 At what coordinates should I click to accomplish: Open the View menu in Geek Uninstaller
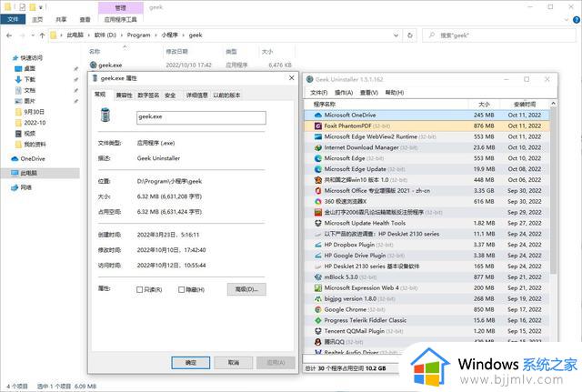[369, 93]
